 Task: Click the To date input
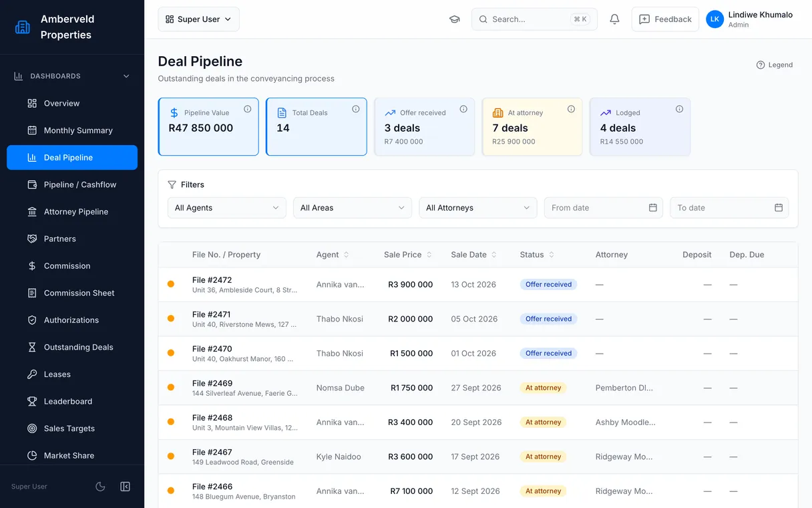(x=729, y=208)
